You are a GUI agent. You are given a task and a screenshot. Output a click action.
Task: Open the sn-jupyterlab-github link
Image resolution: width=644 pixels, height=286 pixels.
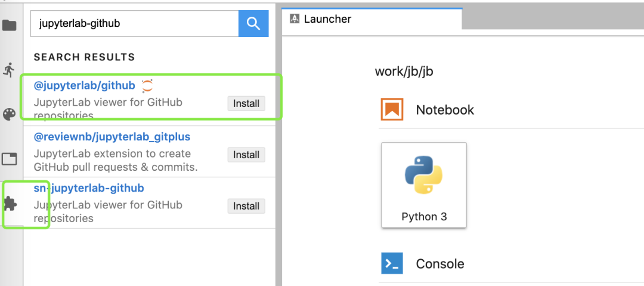click(x=89, y=188)
